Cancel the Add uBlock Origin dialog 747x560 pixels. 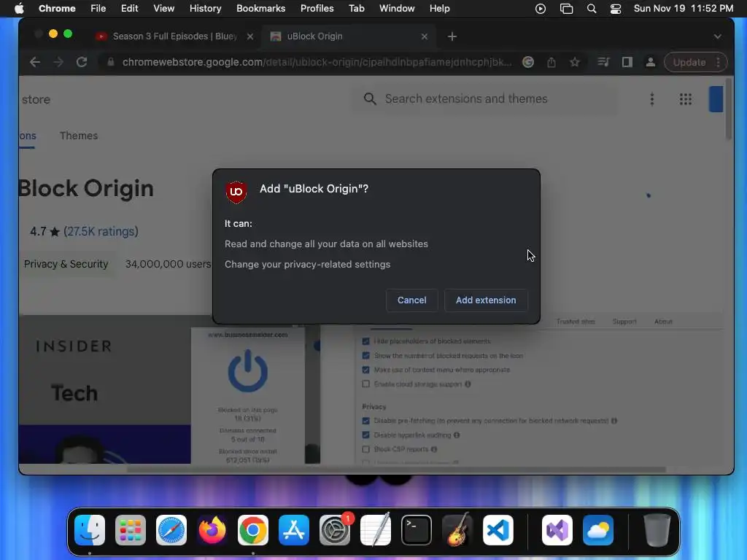(x=411, y=300)
